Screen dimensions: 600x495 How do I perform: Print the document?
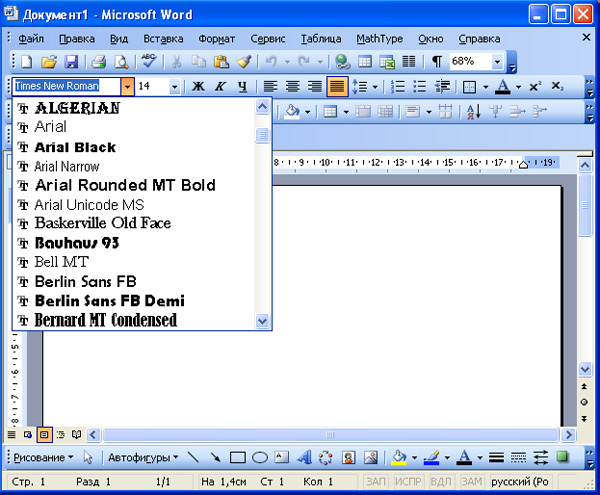(x=99, y=62)
